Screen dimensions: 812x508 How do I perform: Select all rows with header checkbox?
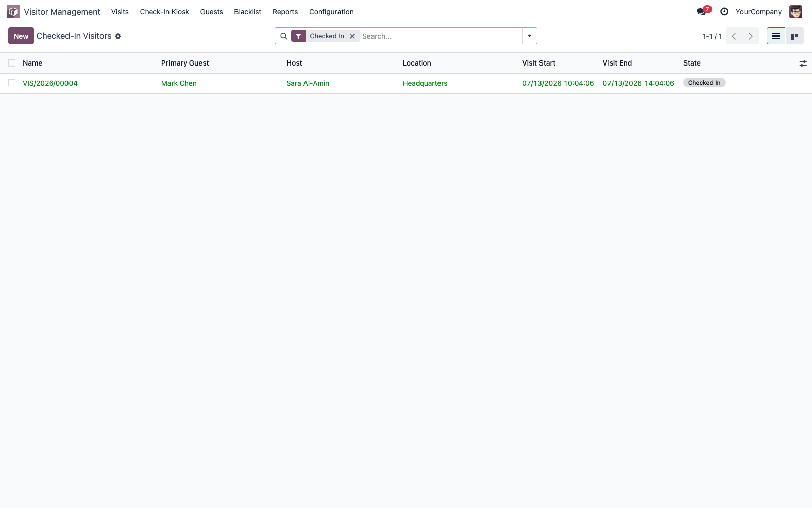point(12,63)
